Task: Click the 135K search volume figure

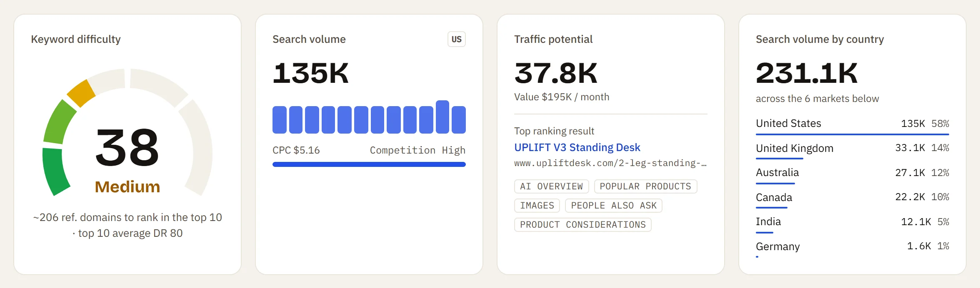Action: pos(310,73)
